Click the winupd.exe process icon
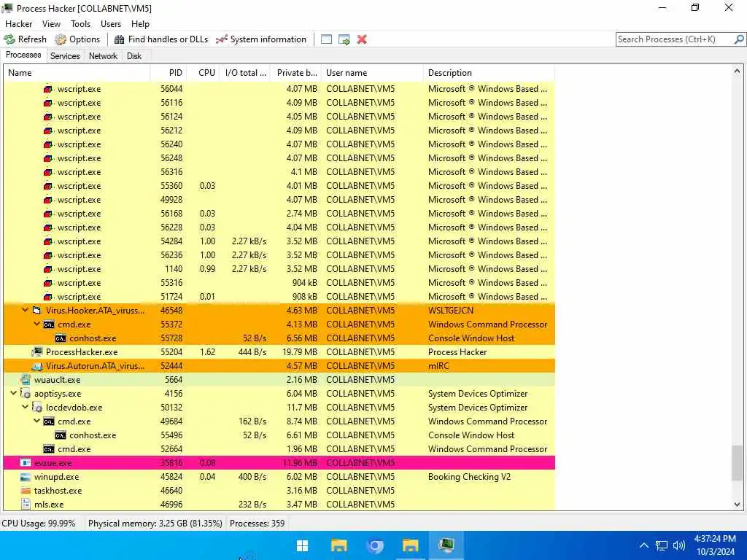This screenshot has height=560, width=747. 26,477
